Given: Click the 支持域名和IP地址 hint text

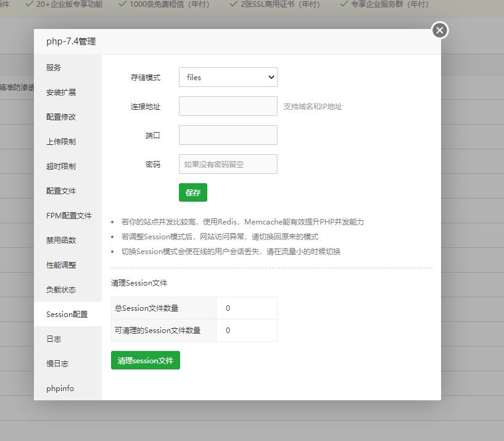Looking at the screenshot, I should click(313, 106).
